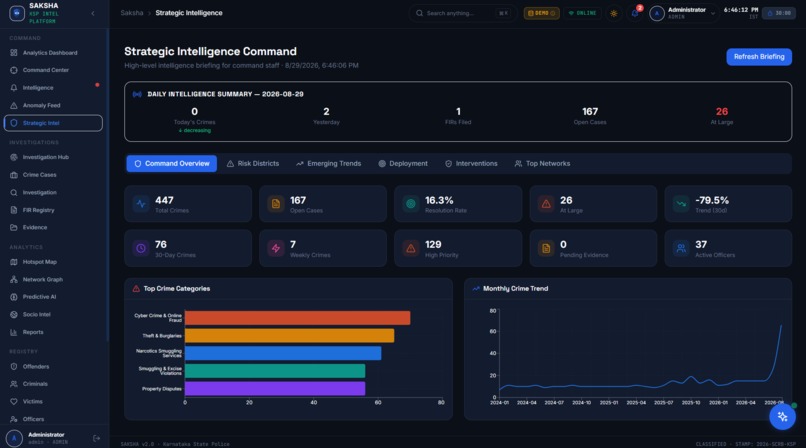Click the -79.5% Trend card icon
Viewport: 806px width, 448px height.
click(681, 204)
